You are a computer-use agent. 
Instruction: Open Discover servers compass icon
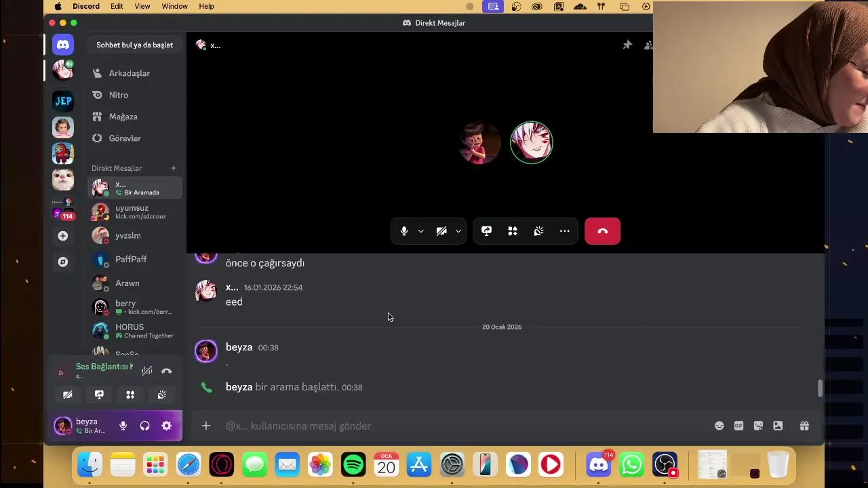tap(63, 262)
